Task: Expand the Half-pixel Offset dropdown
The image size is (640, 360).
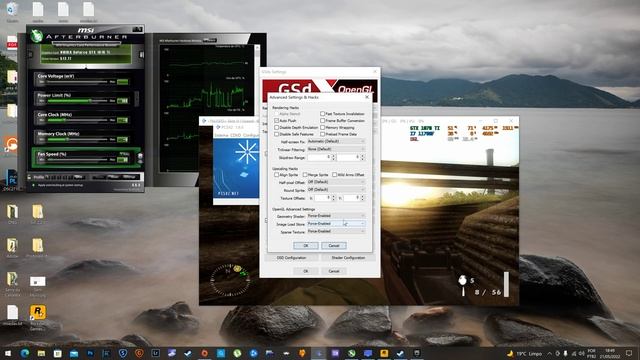Action: [336, 182]
